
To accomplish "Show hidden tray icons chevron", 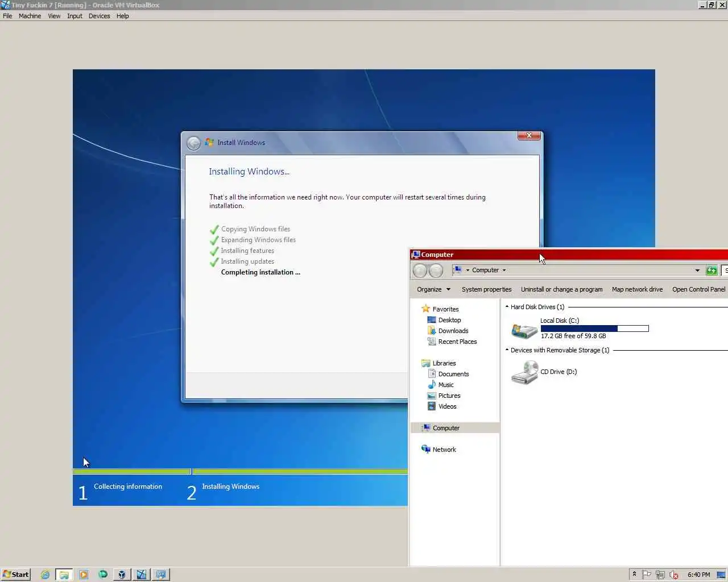I will click(634, 574).
